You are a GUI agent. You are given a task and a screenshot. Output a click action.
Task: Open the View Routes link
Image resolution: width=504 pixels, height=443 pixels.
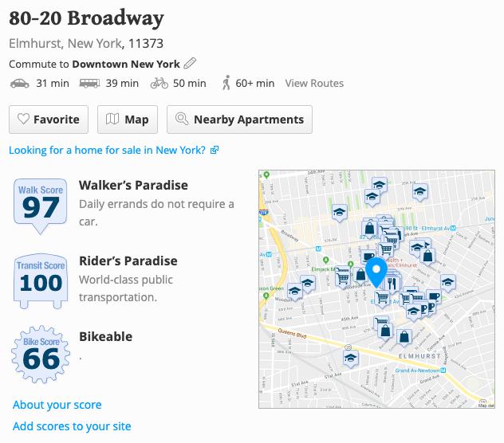click(314, 83)
